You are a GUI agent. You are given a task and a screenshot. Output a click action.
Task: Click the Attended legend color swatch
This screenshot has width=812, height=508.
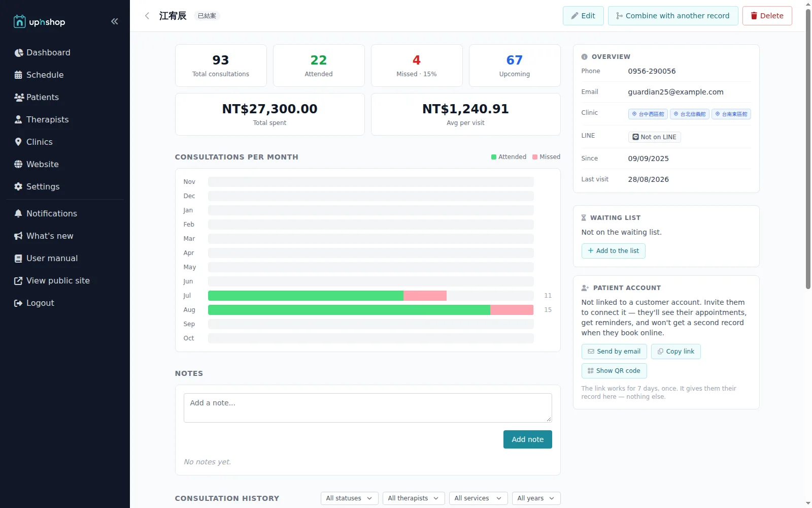(x=494, y=157)
